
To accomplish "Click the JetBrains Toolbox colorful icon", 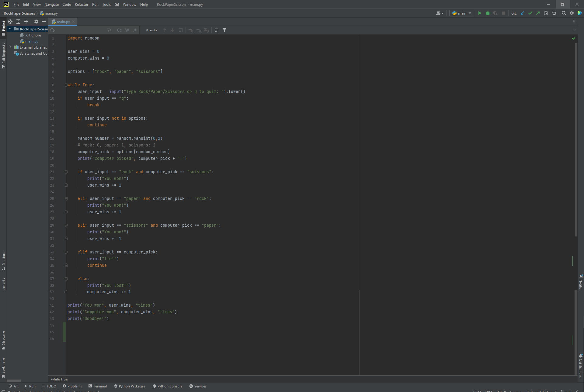I will (x=580, y=13).
